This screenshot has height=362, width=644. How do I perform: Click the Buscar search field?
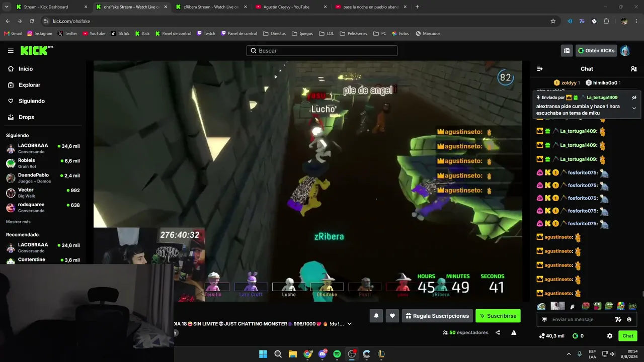322,51
